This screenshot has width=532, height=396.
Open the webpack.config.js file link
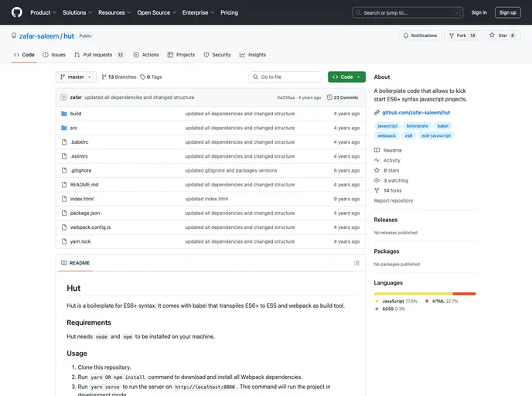[90, 227]
